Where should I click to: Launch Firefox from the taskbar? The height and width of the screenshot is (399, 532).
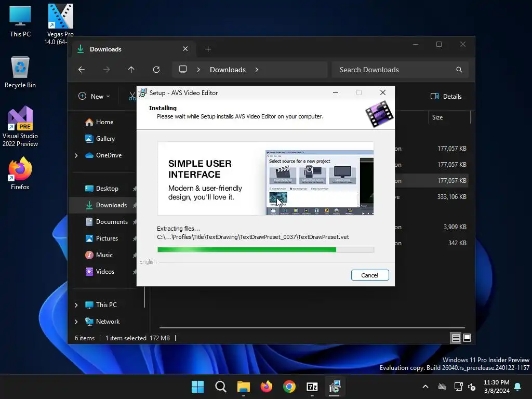(267, 387)
